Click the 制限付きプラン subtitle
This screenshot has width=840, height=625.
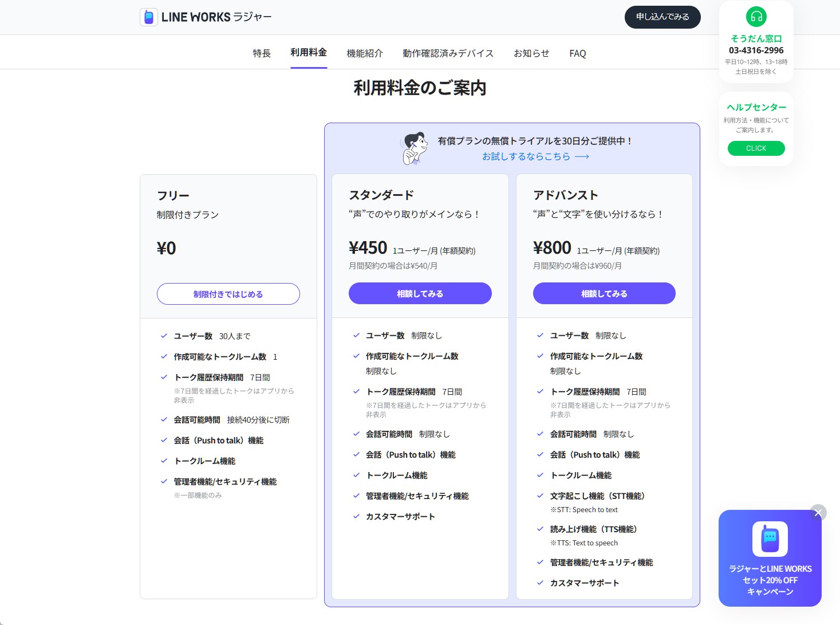click(x=188, y=215)
